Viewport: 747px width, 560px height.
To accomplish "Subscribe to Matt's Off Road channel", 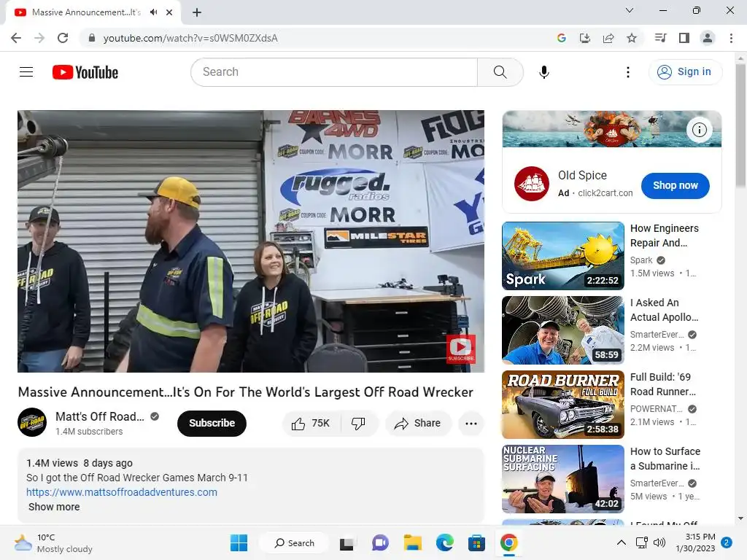I will point(212,423).
